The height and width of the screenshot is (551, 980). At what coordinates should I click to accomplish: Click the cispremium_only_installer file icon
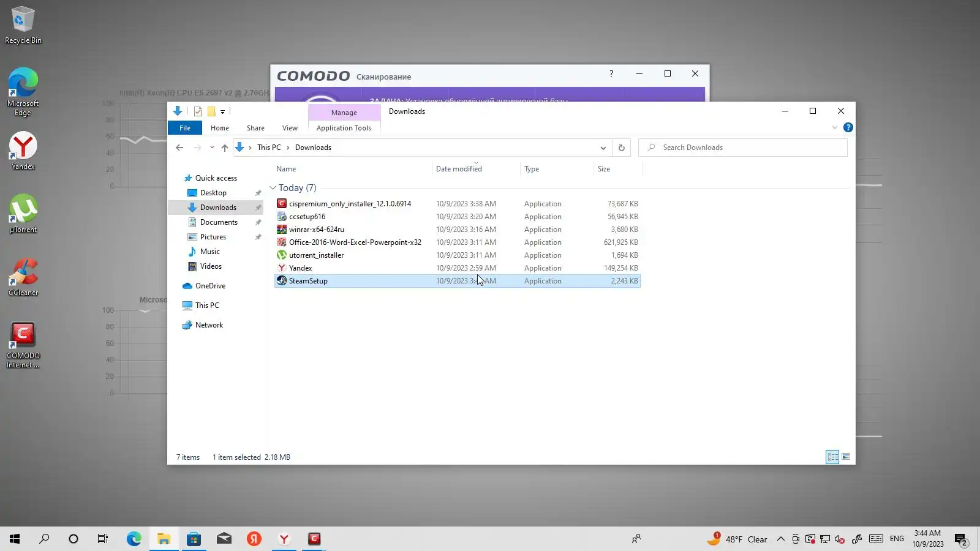point(282,204)
